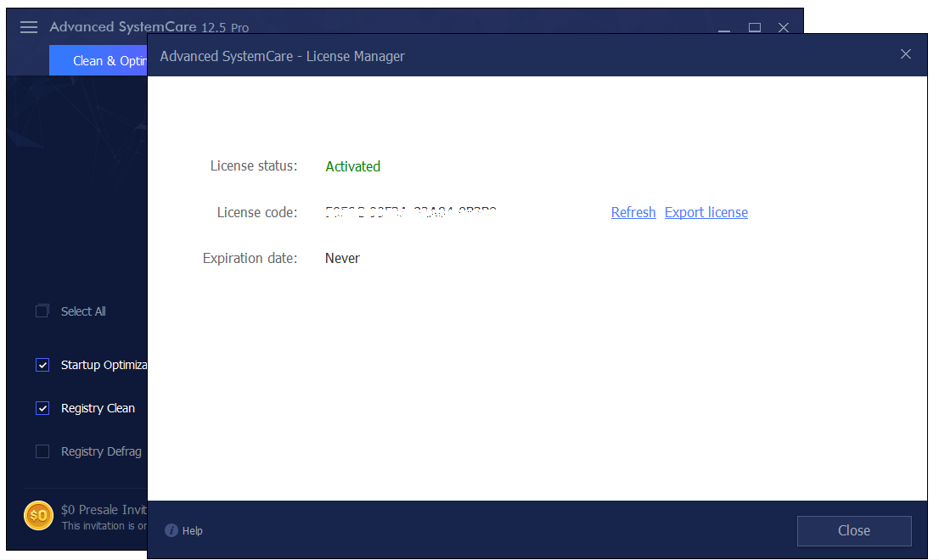
Task: Close the Advanced SystemCare main window
Action: pyautogui.click(x=784, y=27)
